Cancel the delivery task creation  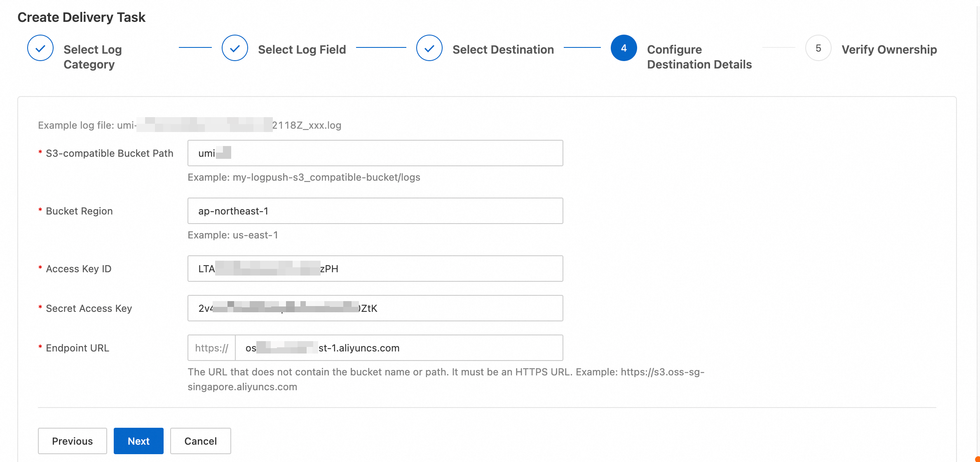click(x=201, y=441)
